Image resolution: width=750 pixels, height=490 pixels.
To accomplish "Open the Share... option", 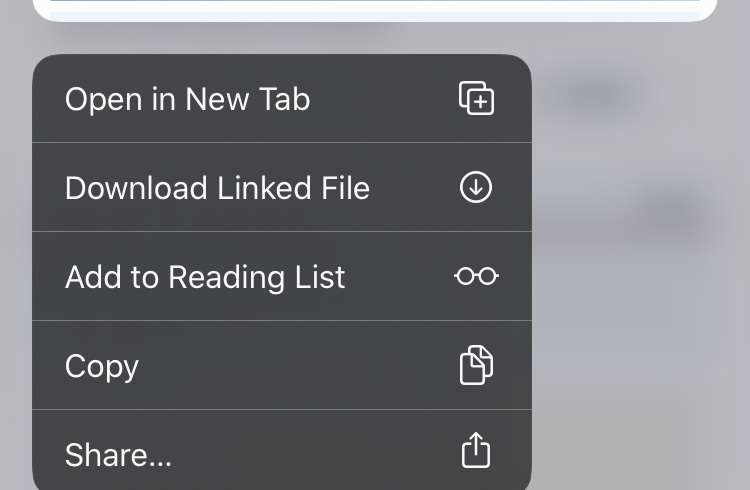I will pos(282,450).
